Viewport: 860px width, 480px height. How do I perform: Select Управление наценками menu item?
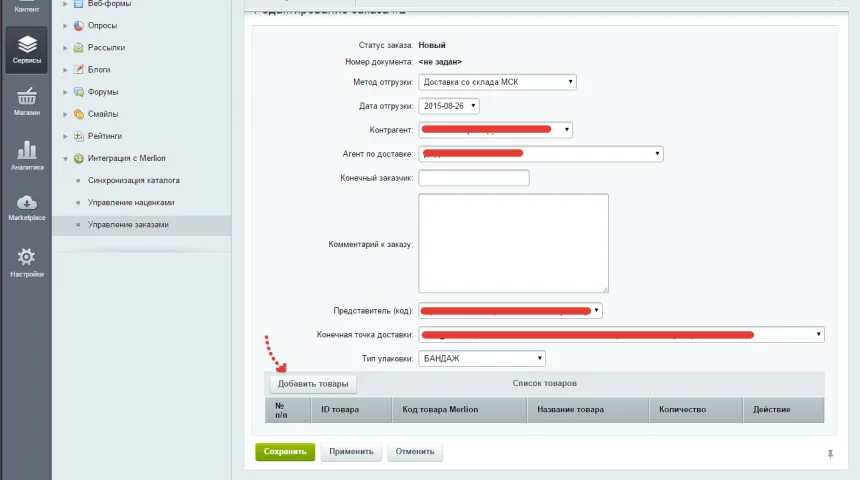[x=131, y=203]
